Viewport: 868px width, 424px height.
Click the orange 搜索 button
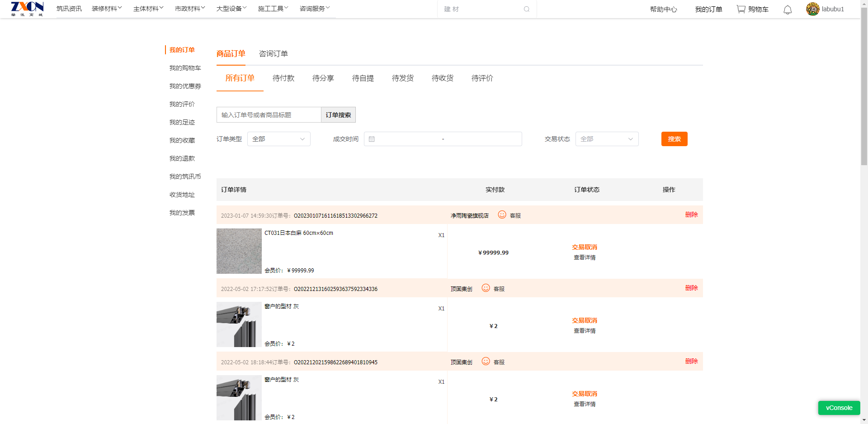675,139
